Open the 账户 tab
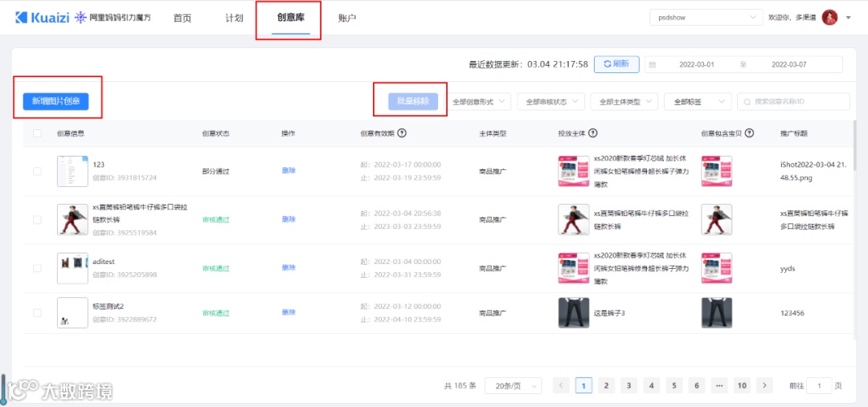The width and height of the screenshot is (868, 407). pos(347,18)
